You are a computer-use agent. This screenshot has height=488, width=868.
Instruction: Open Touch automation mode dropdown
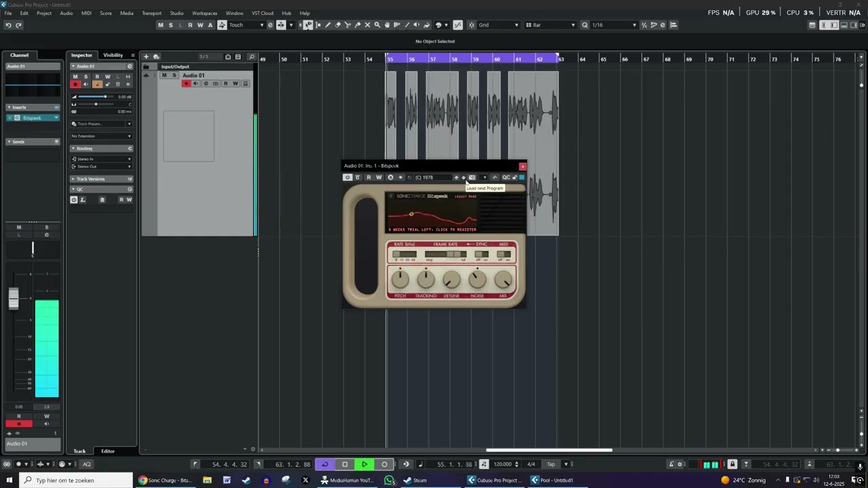click(x=246, y=25)
